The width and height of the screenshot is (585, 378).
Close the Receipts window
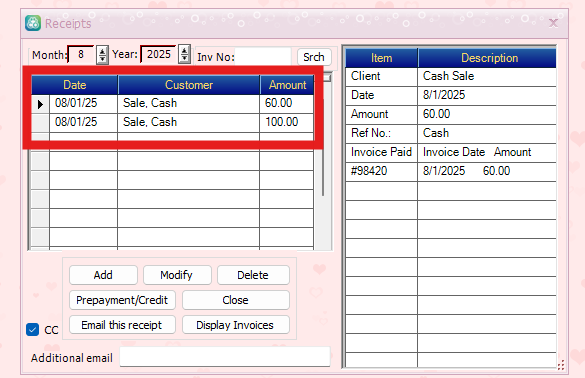553,24
